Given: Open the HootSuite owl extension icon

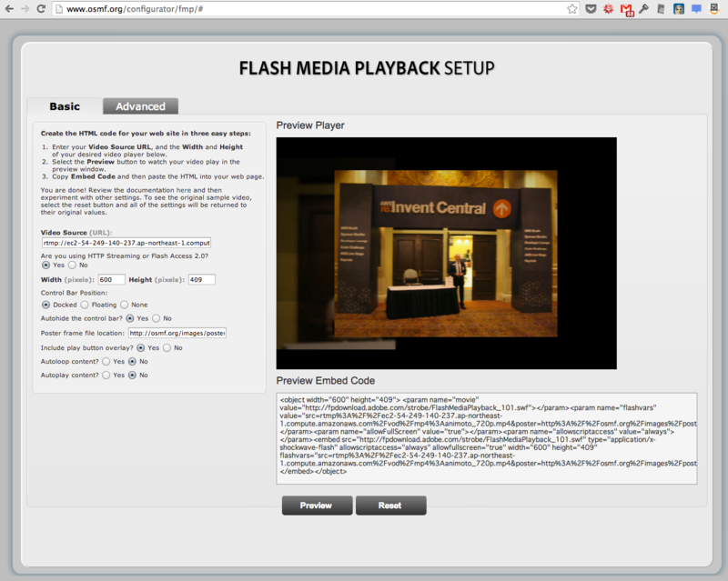Looking at the screenshot, I should 679,9.
